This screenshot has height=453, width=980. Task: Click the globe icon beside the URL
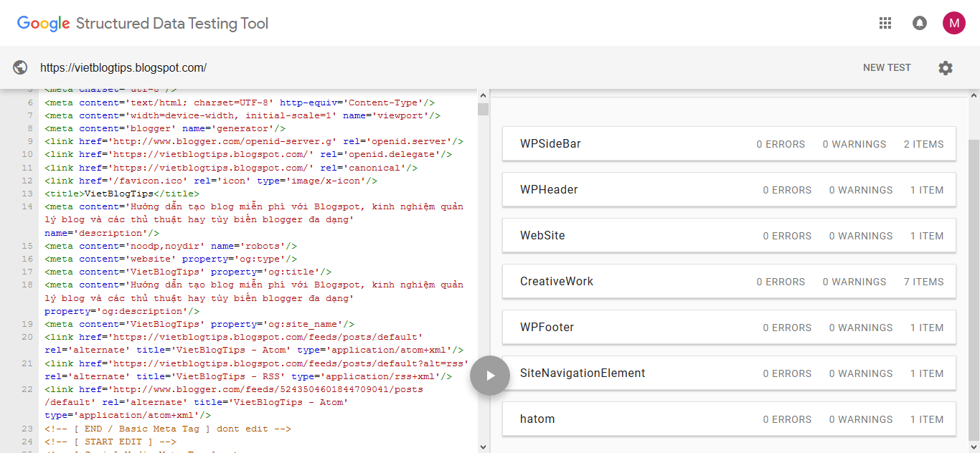click(x=20, y=67)
